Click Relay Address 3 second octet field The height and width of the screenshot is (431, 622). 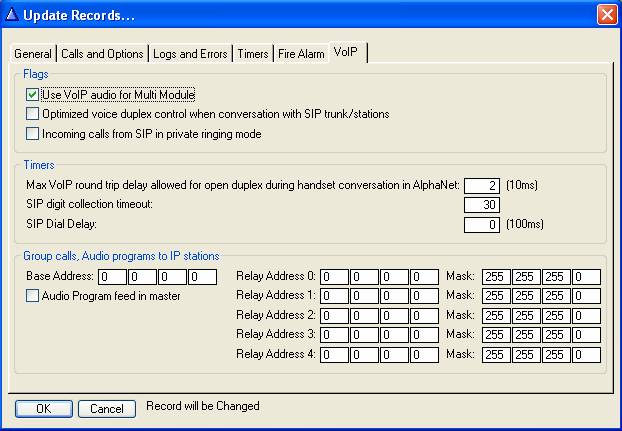click(365, 335)
